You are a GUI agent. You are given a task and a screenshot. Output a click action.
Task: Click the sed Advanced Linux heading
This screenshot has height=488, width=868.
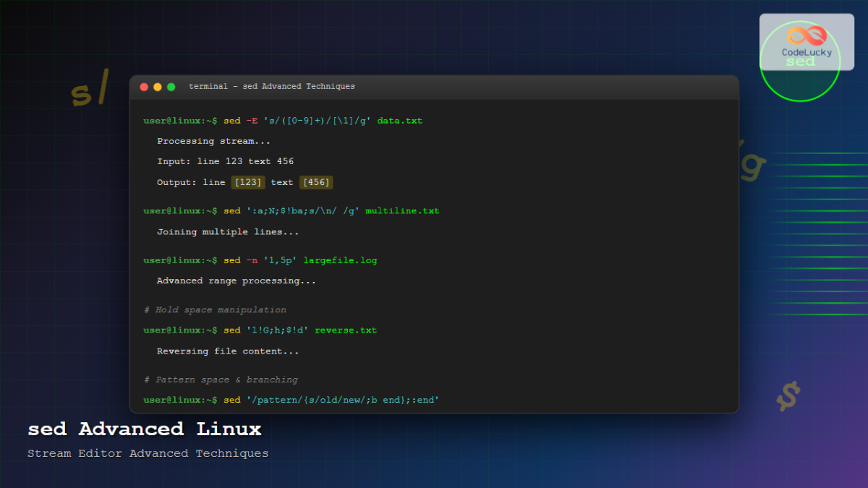[x=143, y=429]
